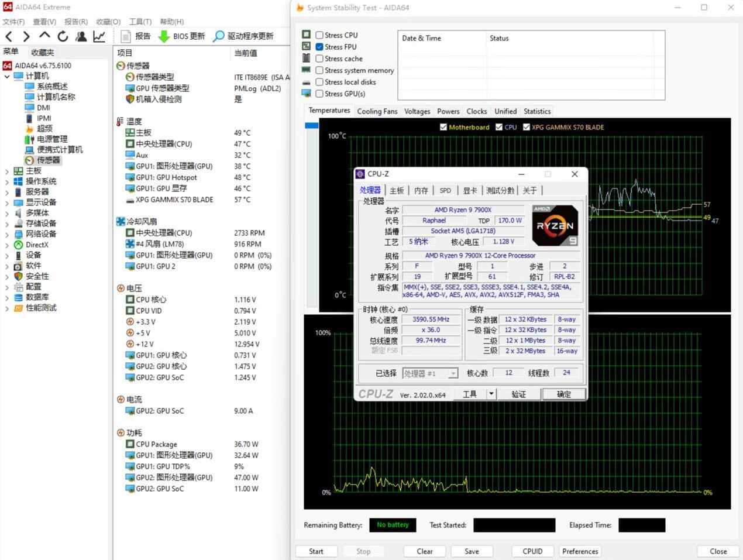The image size is (743, 560).
Task: Enable the Stress cache checkbox
Action: (319, 59)
